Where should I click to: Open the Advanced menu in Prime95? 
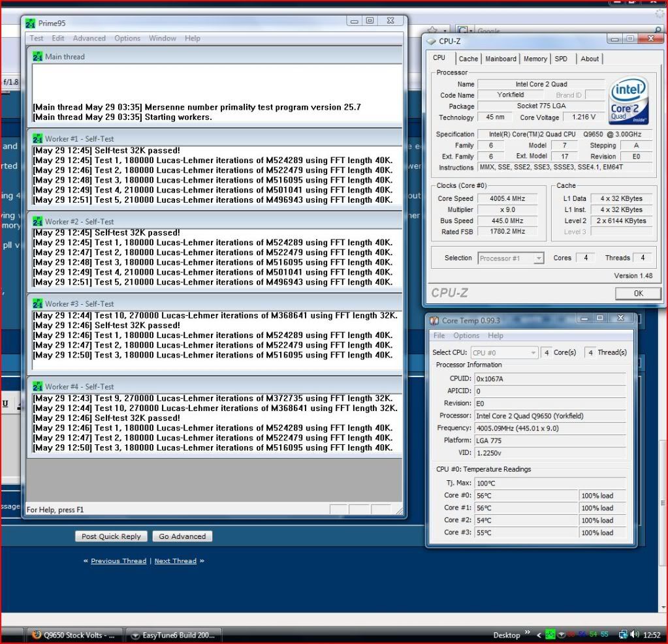click(89, 38)
